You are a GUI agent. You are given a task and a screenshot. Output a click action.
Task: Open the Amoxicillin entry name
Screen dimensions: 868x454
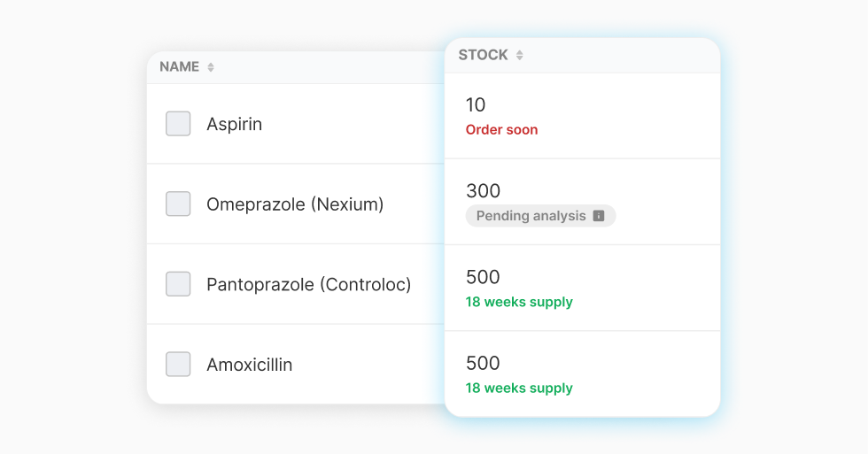coord(249,365)
